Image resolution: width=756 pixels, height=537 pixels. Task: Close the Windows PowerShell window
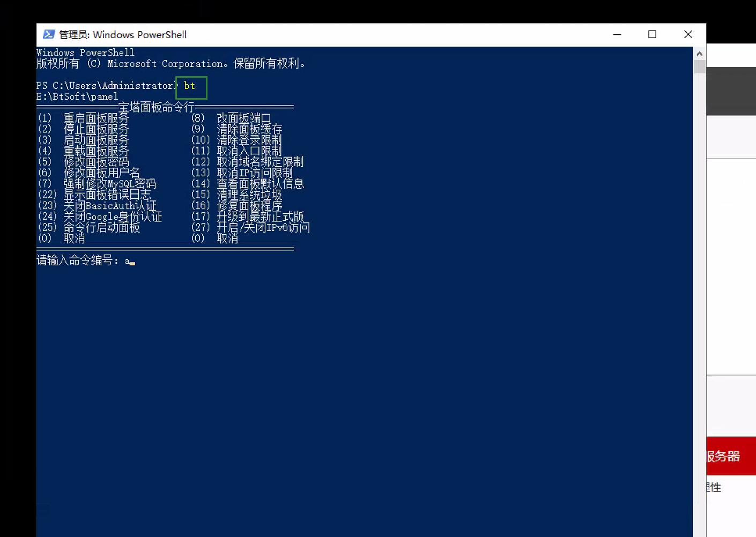coord(688,34)
